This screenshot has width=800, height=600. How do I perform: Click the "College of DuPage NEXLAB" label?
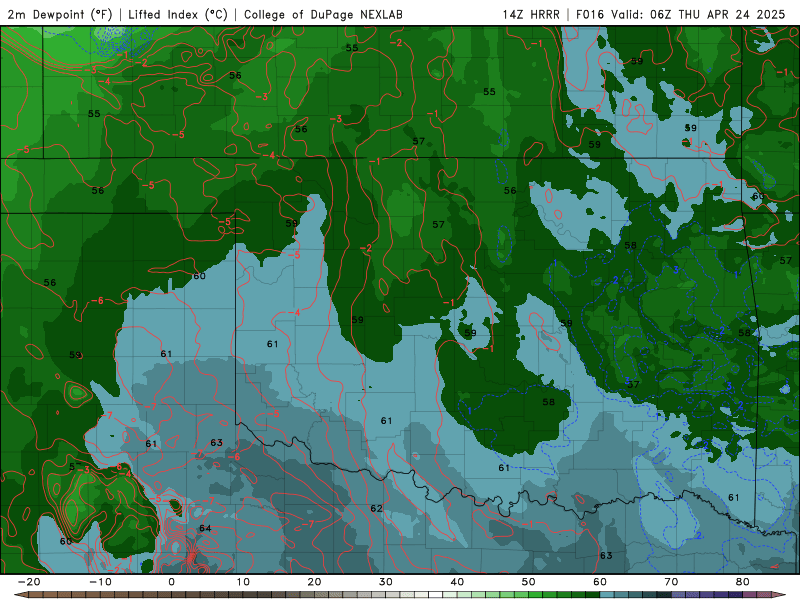323,15
